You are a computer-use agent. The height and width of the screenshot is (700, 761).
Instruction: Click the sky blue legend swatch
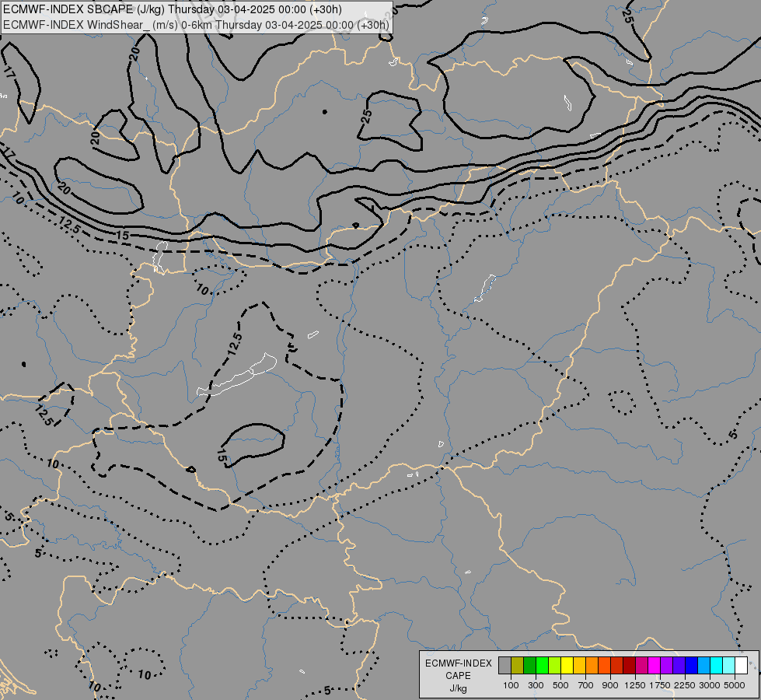[703, 665]
